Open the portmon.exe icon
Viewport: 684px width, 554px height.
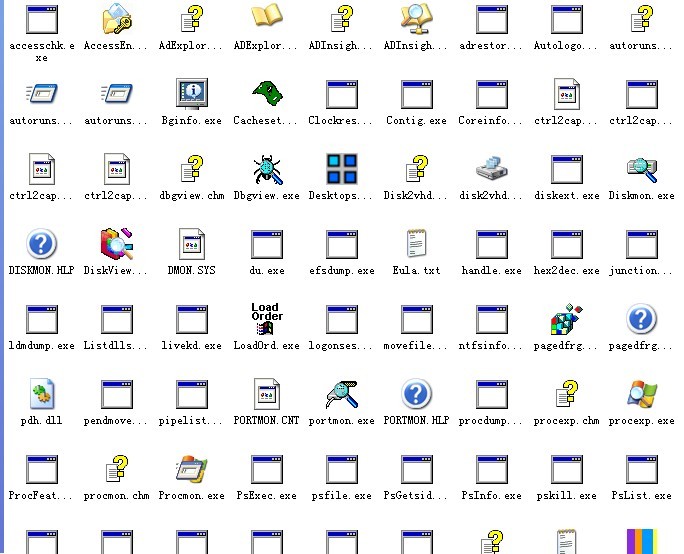[x=341, y=395]
